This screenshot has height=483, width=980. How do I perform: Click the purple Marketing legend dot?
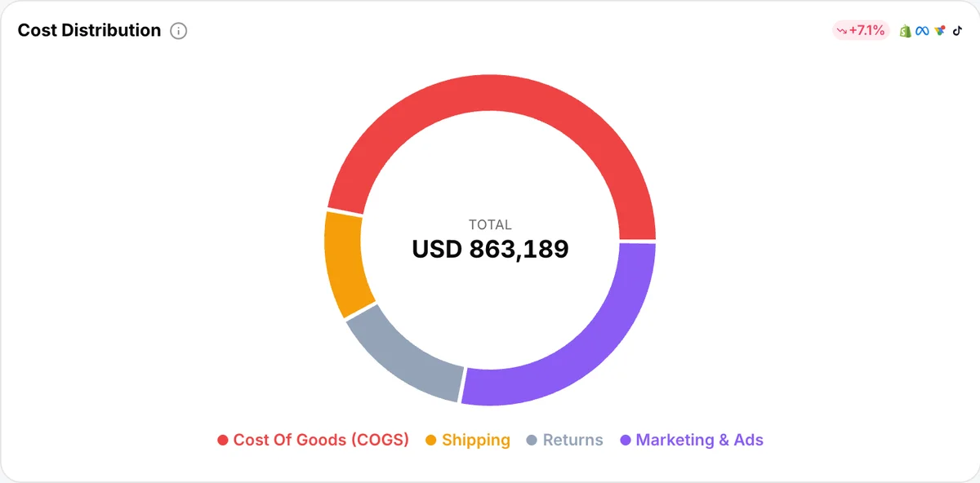point(626,441)
